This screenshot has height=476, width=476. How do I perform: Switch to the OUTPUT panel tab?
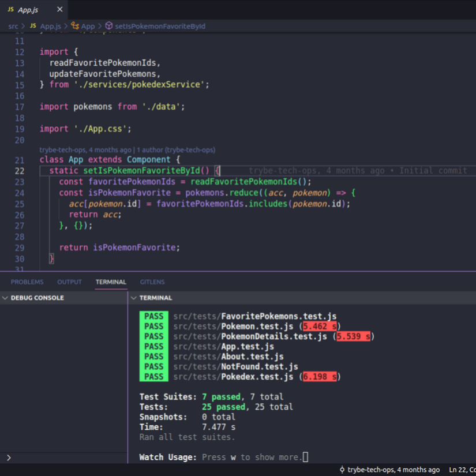coord(69,282)
